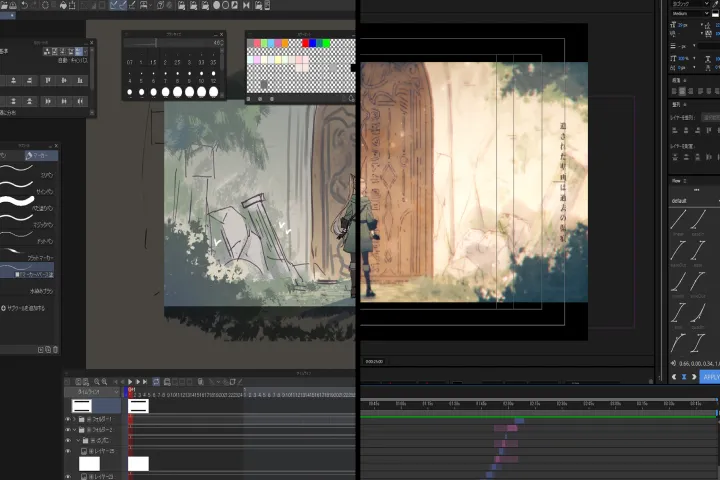This screenshot has width=720, height=480.
Task: Hide the フォルダー2 layer via eye icon
Action: click(68, 430)
